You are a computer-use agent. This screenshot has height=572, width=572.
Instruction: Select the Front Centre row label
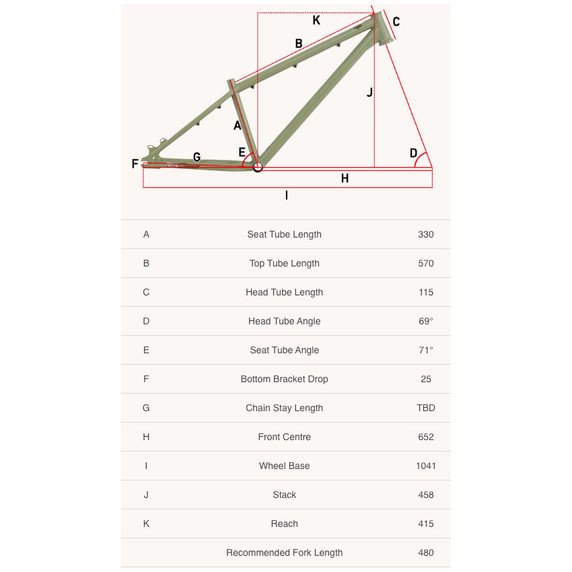(284, 437)
